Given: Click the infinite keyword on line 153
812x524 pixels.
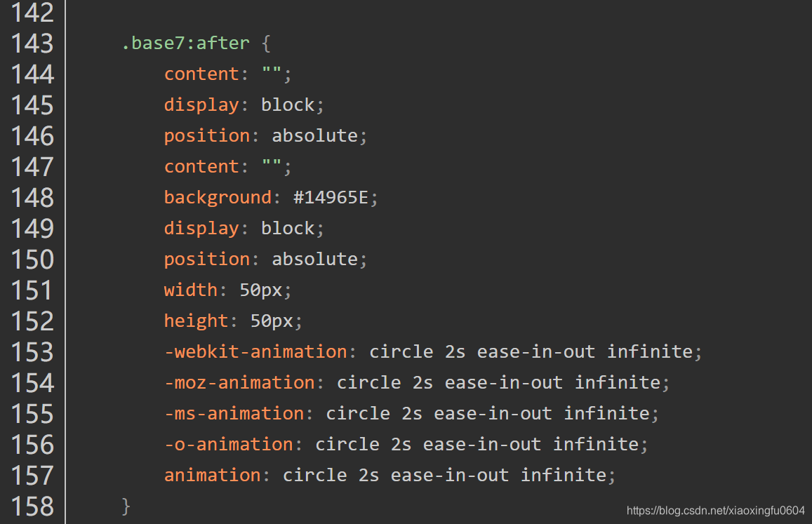Looking at the screenshot, I should pyautogui.click(x=650, y=351).
